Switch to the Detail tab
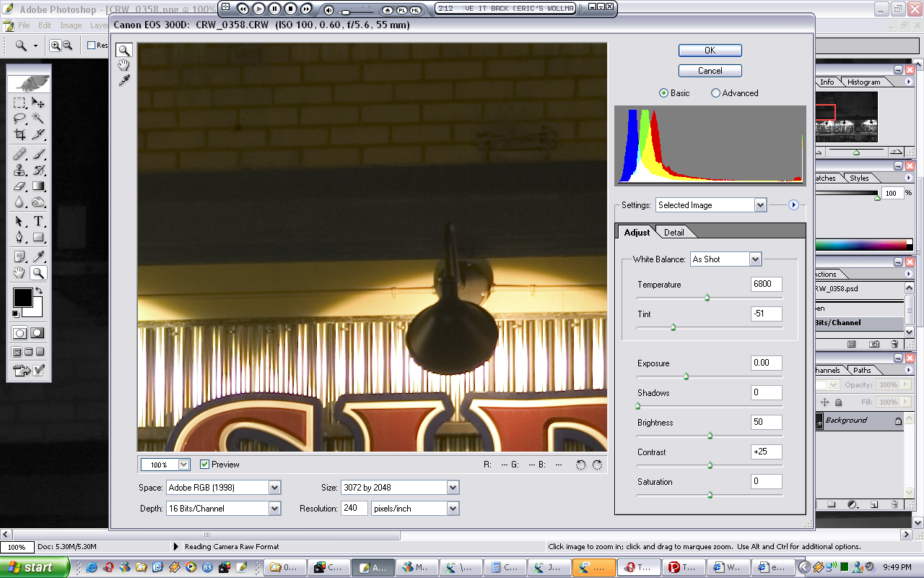This screenshot has height=578, width=924. (674, 232)
